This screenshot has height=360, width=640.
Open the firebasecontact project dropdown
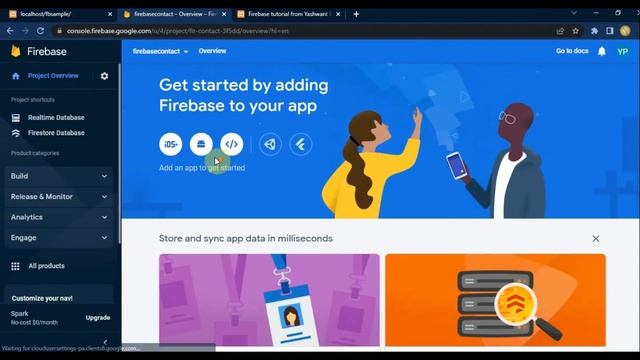click(x=160, y=51)
